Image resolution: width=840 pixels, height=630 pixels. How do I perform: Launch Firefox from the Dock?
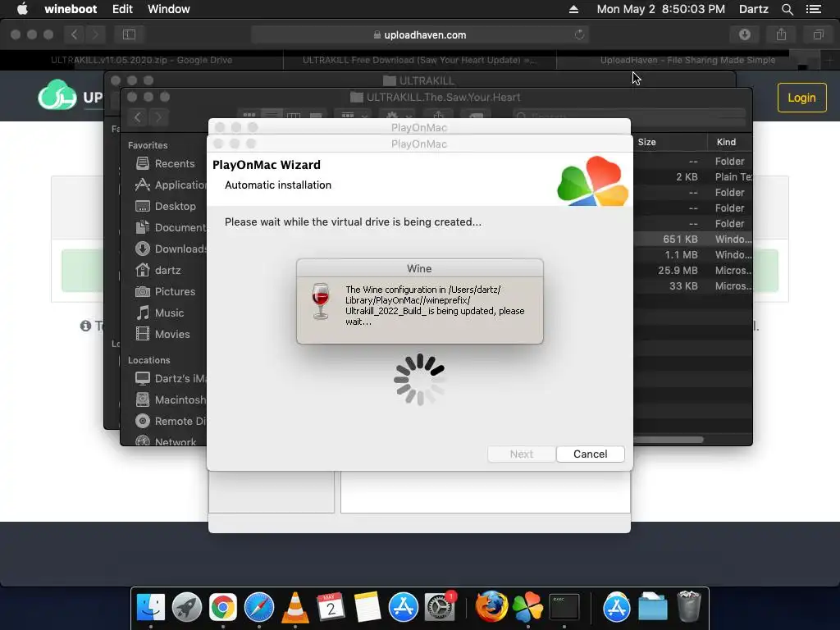pos(491,608)
